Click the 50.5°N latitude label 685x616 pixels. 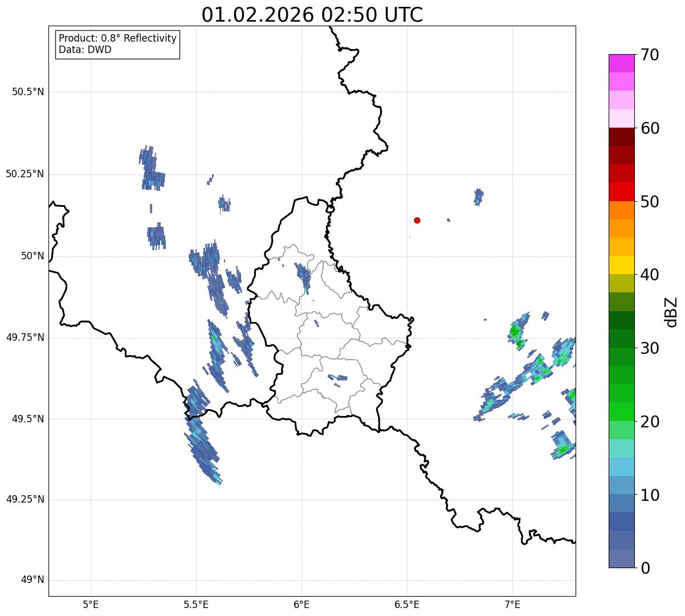(x=28, y=92)
